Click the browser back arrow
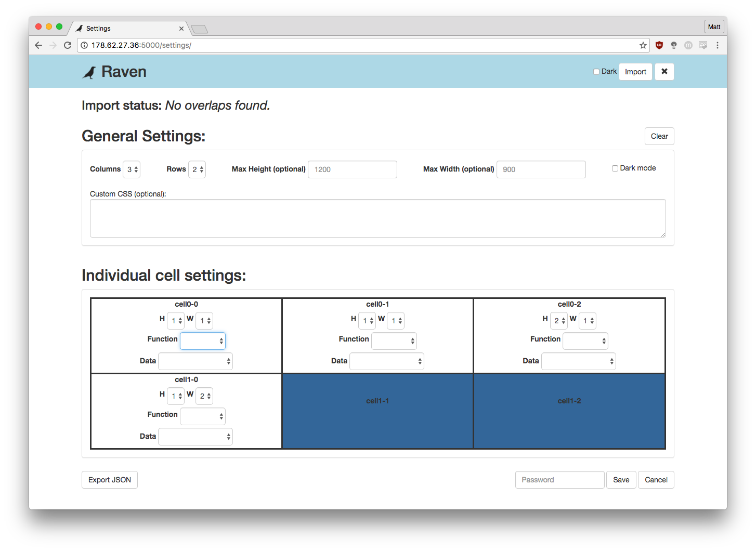 tap(38, 45)
